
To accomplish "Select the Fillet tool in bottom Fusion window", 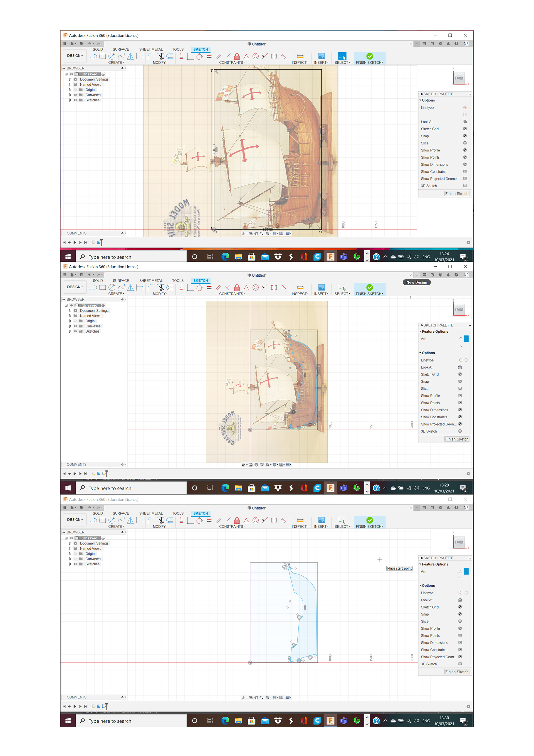I will coord(151,520).
